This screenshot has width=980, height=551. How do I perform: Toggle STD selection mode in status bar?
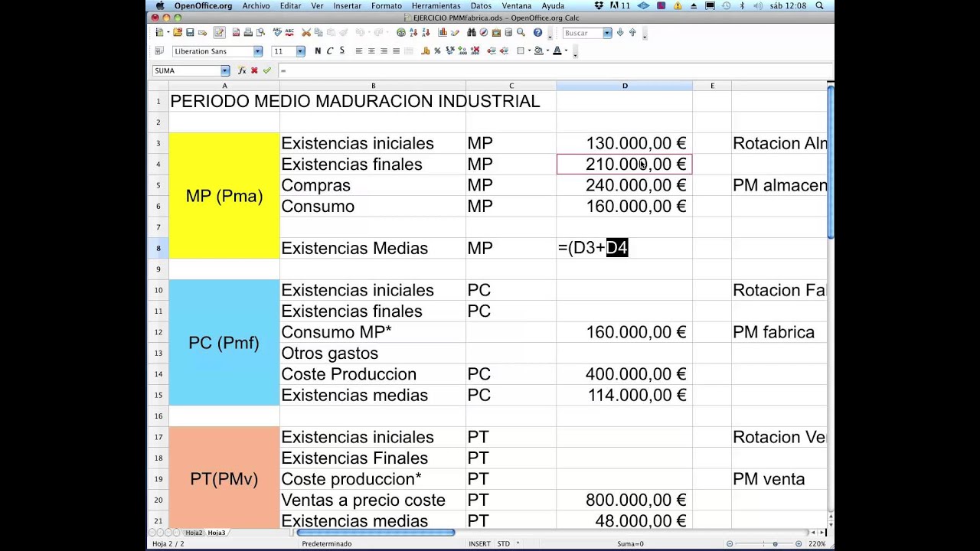504,543
